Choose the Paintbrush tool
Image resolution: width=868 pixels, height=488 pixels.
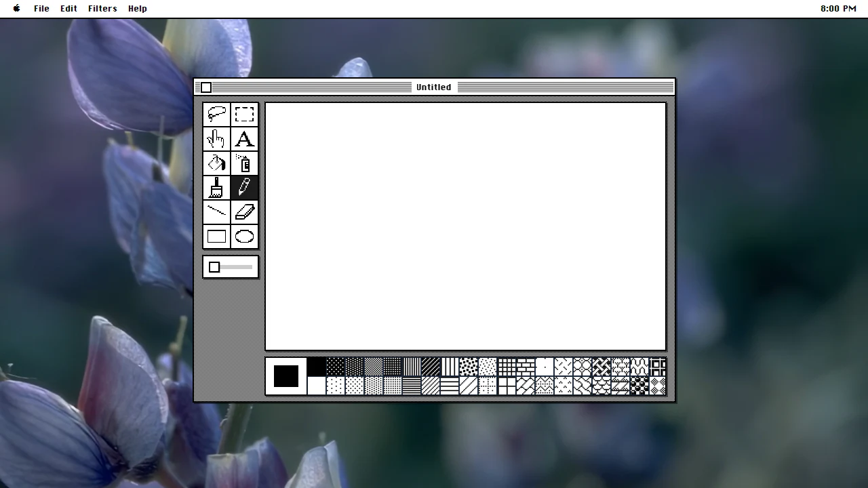click(217, 188)
